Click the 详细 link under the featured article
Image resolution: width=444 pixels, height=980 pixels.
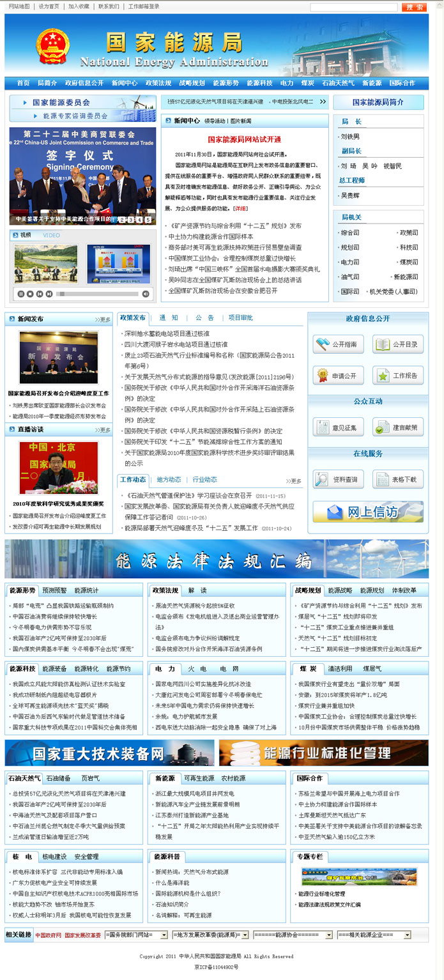(240, 208)
